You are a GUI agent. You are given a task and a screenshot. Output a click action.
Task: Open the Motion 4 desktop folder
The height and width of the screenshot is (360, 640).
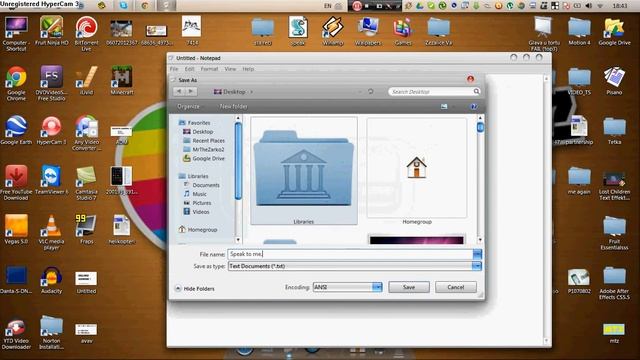[x=579, y=31]
